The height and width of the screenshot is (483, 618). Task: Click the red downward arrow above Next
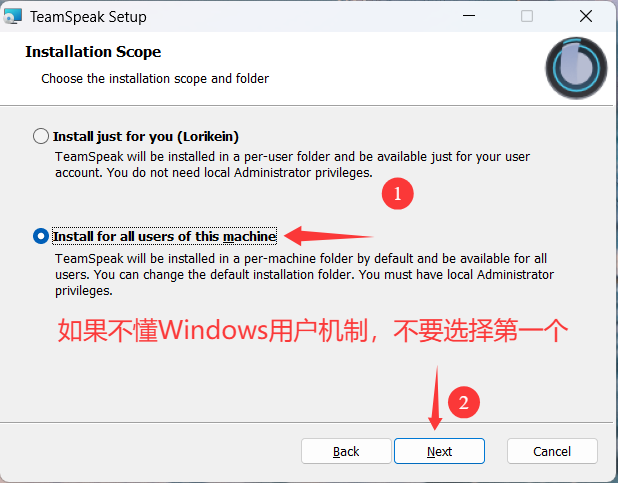tap(436, 396)
